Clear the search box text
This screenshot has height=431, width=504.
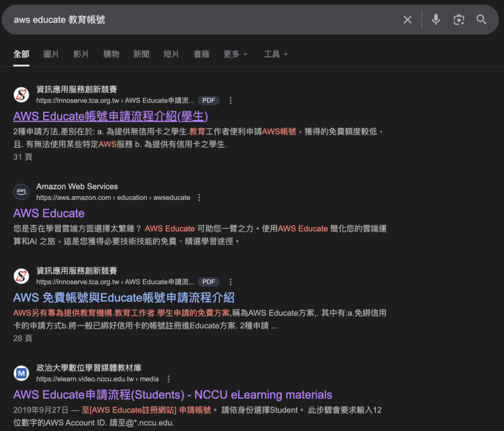point(408,20)
